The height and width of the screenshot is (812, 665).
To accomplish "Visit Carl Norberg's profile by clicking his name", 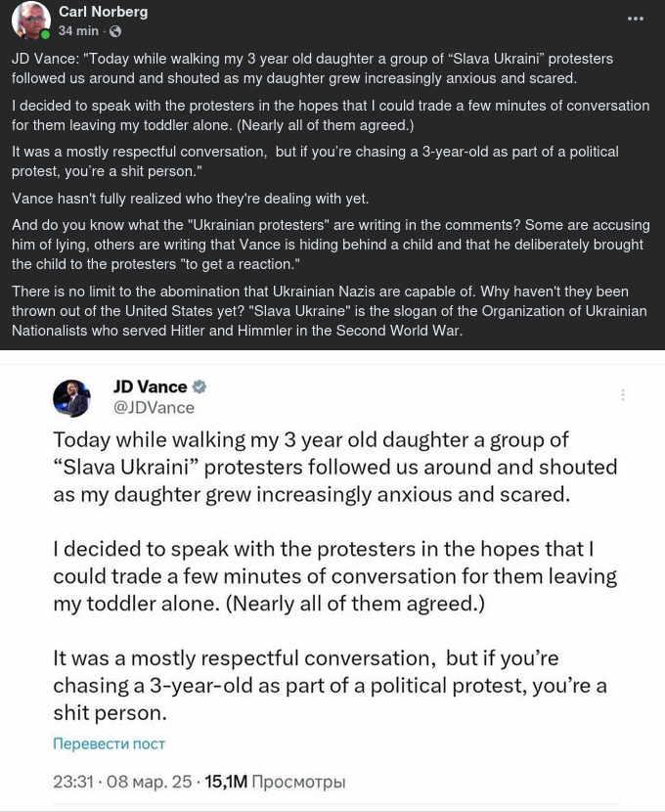I will click(103, 13).
